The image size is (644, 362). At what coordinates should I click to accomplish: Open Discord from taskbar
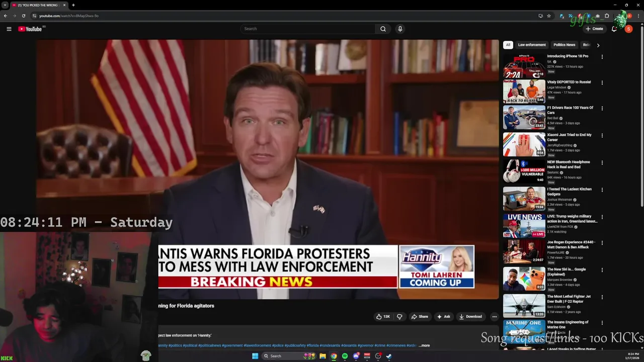pyautogui.click(x=356, y=356)
